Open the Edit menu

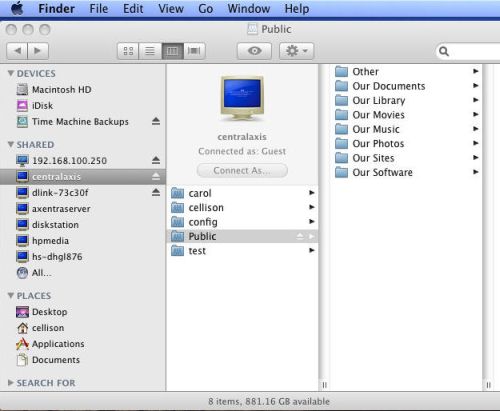pyautogui.click(x=133, y=9)
